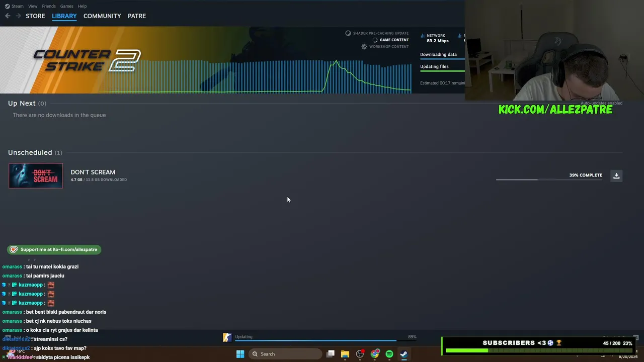Click the SHADER PRE-CACHING UPDATE label
The height and width of the screenshot is (362, 644).
point(381,33)
